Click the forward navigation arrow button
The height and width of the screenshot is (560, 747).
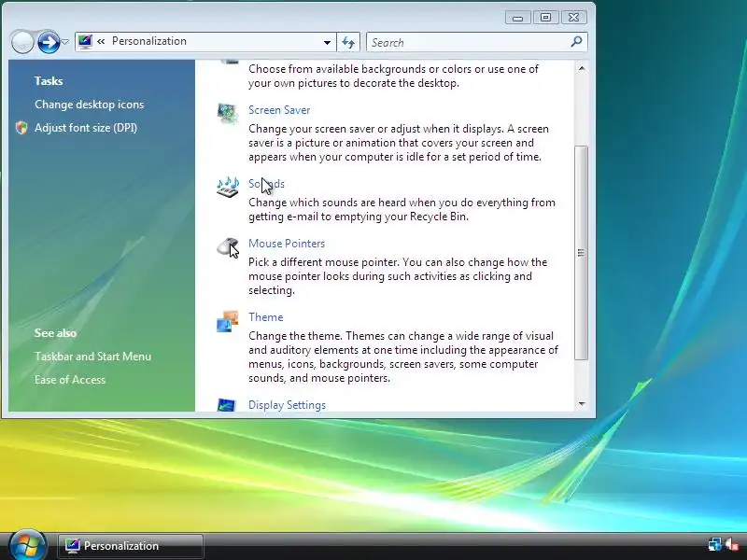pyautogui.click(x=49, y=42)
